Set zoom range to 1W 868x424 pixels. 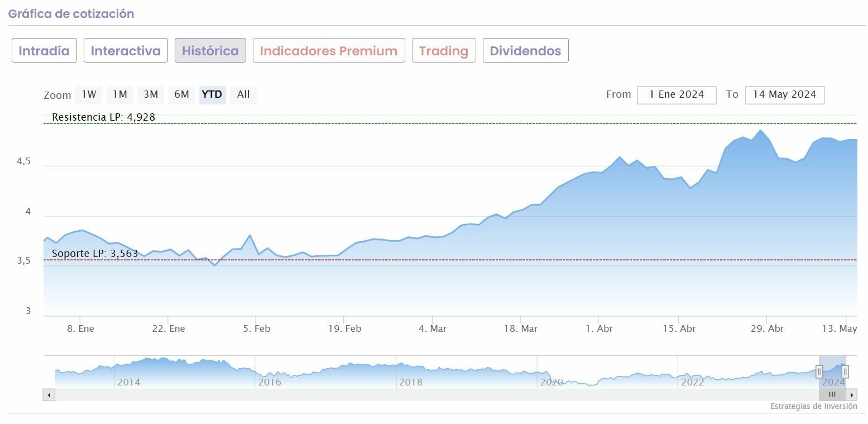pyautogui.click(x=89, y=94)
